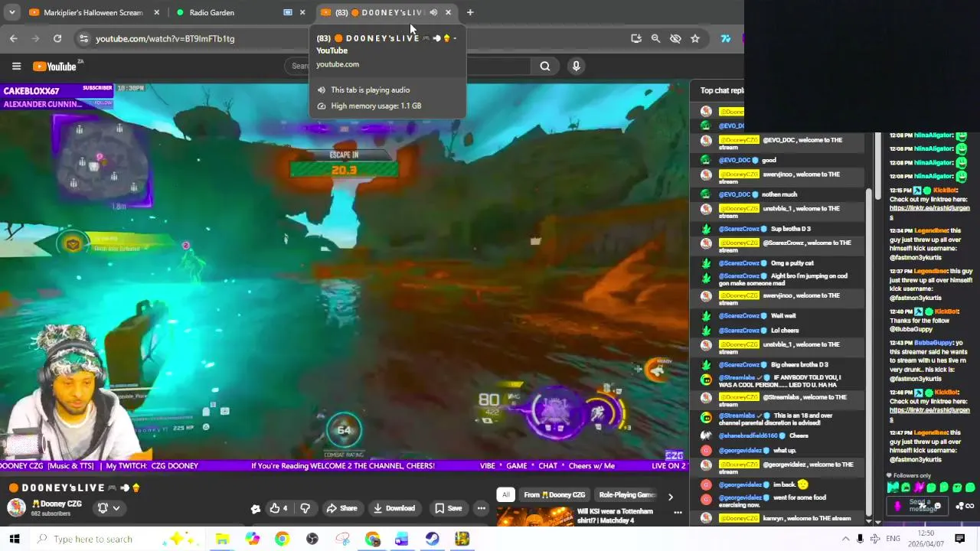This screenshot has width=980, height=551.
Task: Show more category chips with the right chevron
Action: (670, 496)
